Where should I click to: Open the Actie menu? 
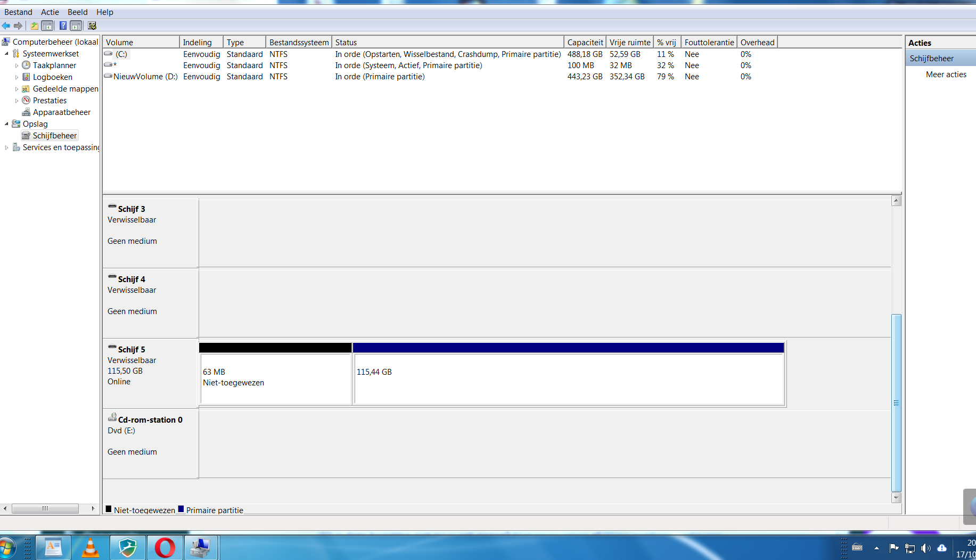click(x=50, y=12)
